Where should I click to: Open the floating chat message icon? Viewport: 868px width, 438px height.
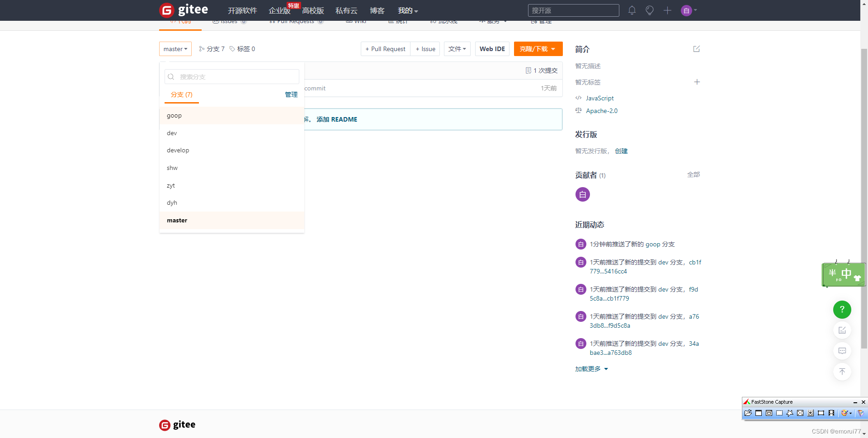click(x=842, y=351)
